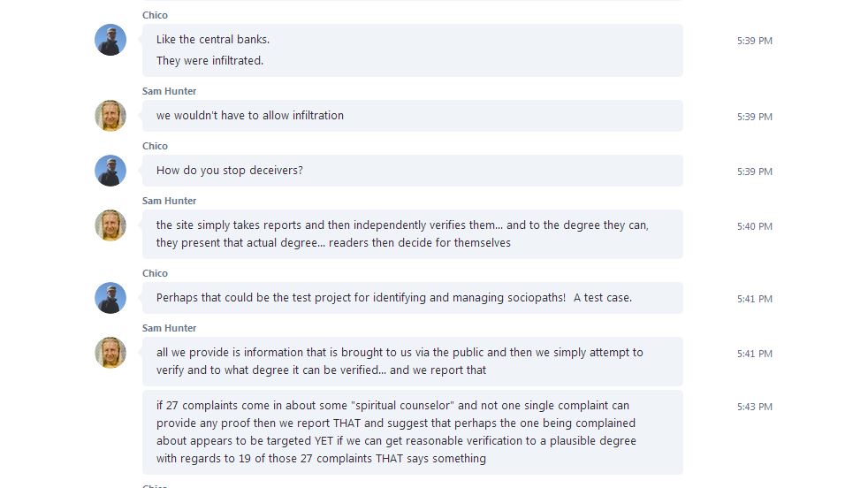The width and height of the screenshot is (868, 488).
Task: Click the 5:40 PM timestamp
Action: point(754,227)
